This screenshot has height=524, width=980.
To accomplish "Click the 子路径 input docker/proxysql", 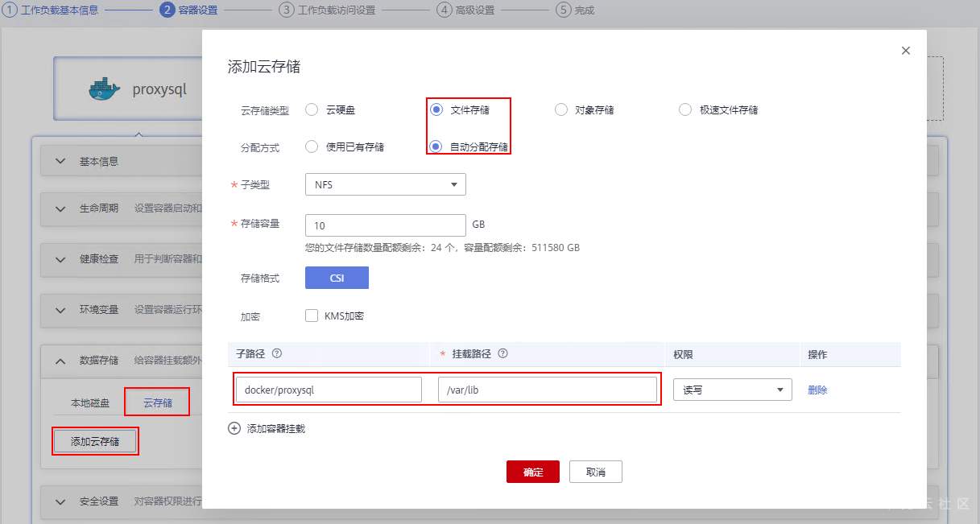I will click(x=329, y=390).
